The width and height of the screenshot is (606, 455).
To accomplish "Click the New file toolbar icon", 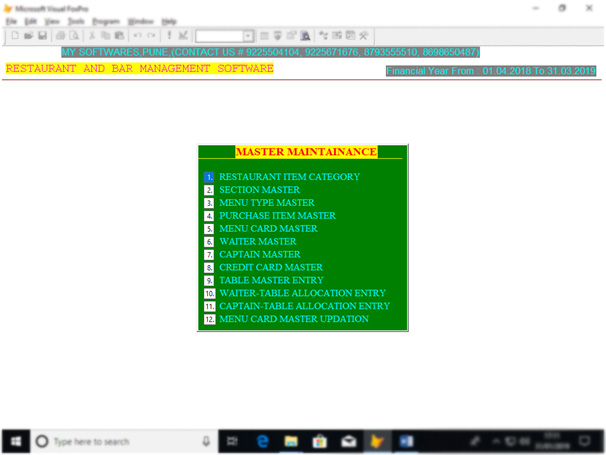I will click(15, 36).
